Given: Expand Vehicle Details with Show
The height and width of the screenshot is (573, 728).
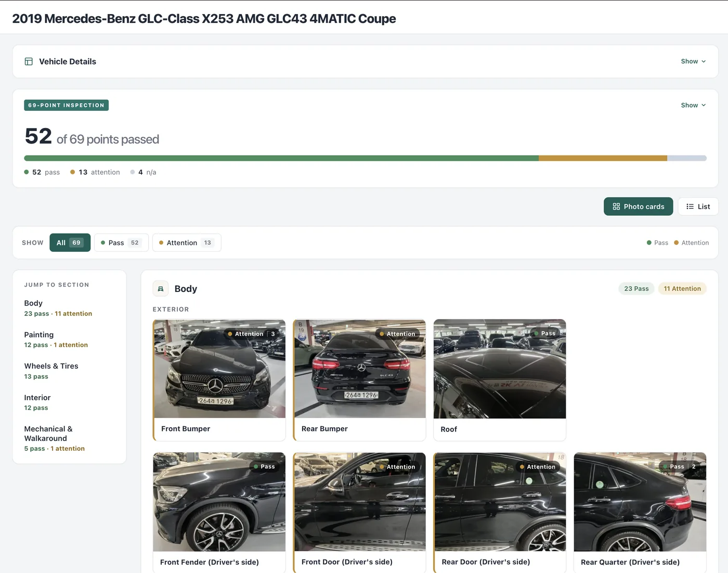Looking at the screenshot, I should tap(693, 61).
